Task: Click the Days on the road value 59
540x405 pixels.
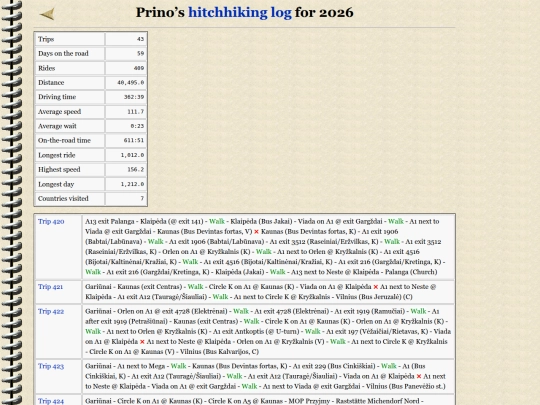Action: 140,53
